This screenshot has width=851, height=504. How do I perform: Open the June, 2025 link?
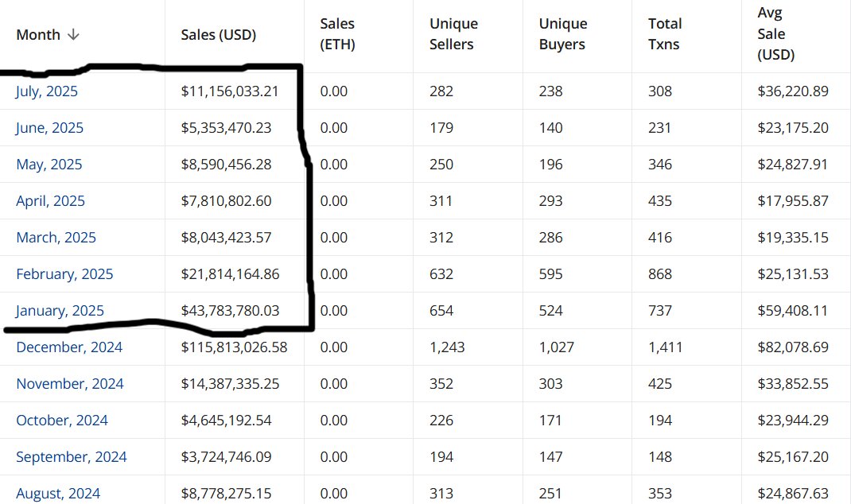pos(49,128)
